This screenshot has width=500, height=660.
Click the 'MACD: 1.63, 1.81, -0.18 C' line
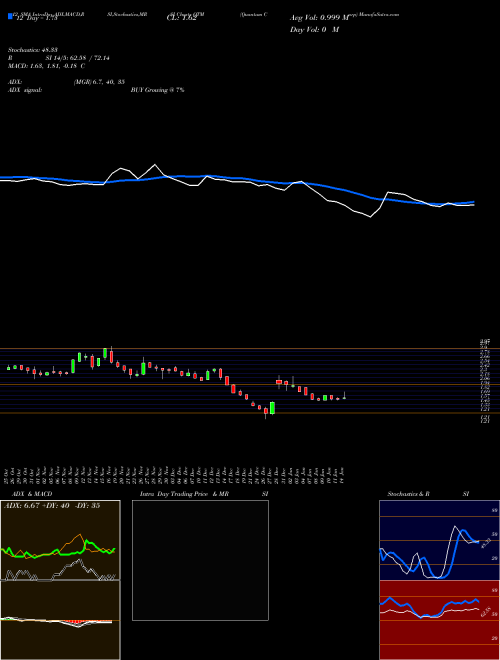(46, 66)
